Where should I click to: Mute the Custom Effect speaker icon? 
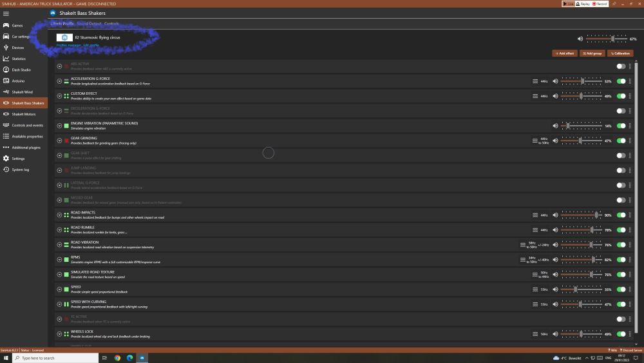555,96
